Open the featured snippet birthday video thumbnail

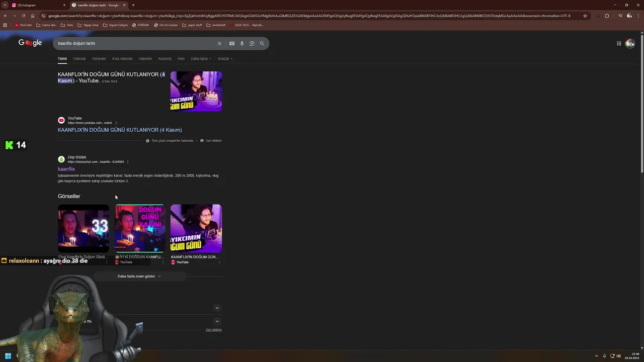click(196, 92)
